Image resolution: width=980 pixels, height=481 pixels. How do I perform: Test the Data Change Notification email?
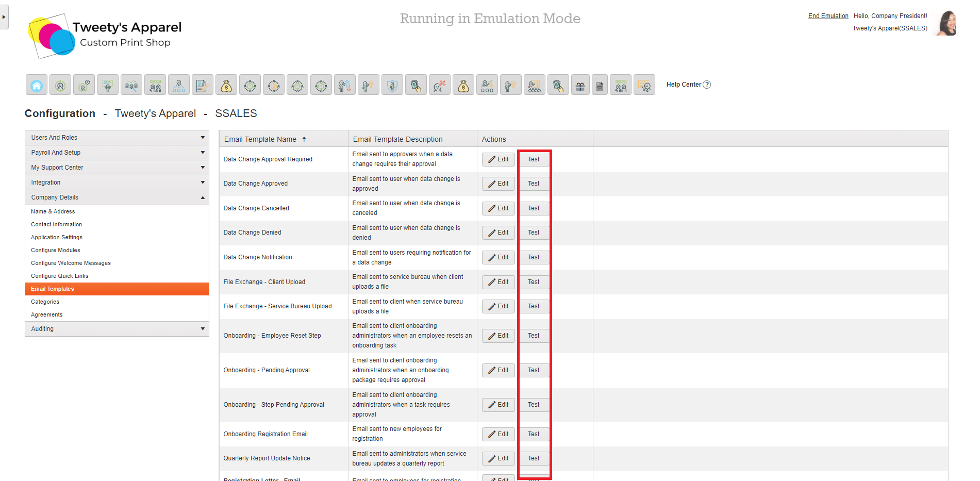[x=534, y=257]
